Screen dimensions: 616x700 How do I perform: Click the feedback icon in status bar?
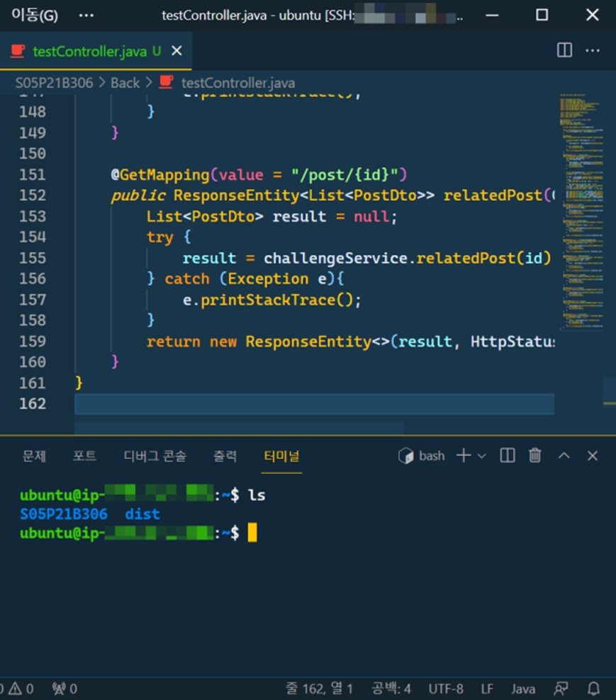561,688
